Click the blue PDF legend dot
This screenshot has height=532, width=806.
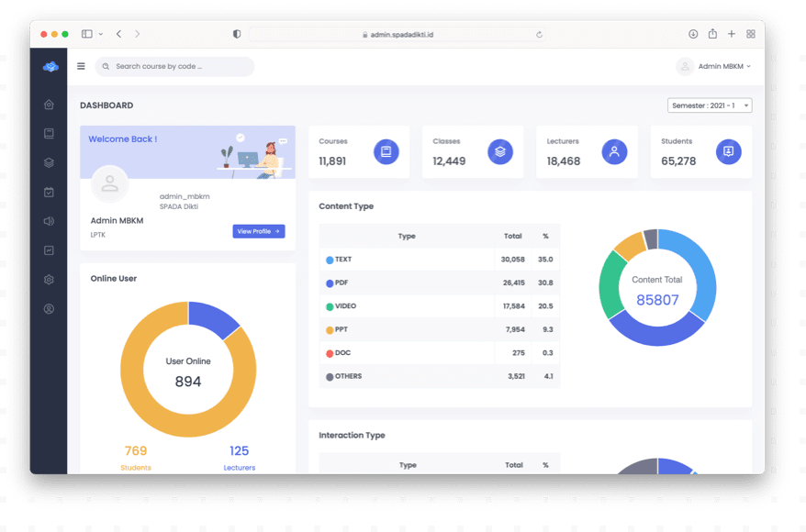click(x=331, y=283)
